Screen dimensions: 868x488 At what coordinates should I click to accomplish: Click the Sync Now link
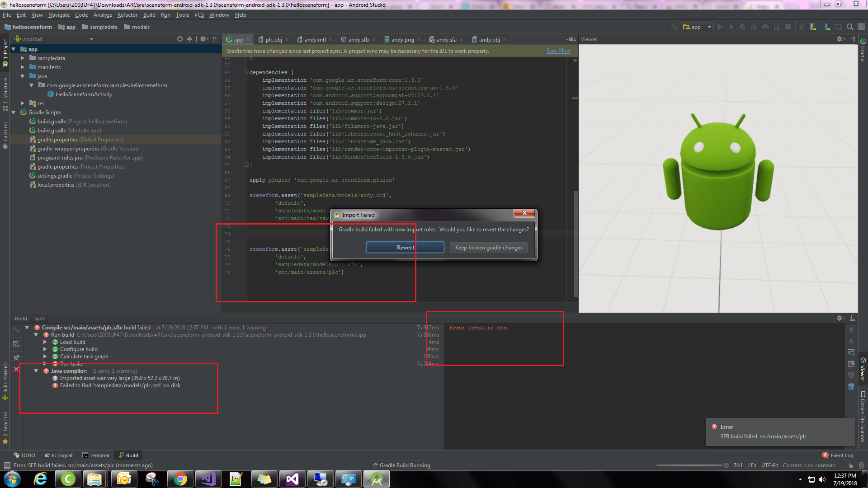(558, 51)
